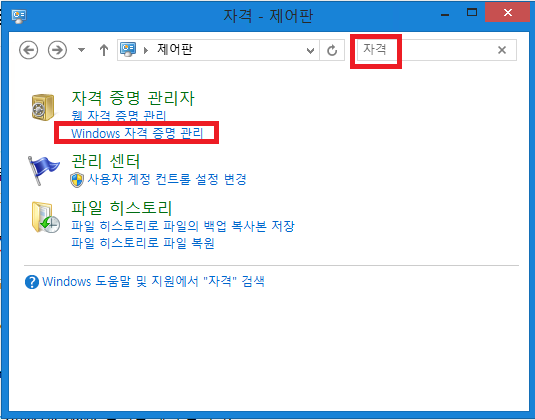
Task: Click the help question mark icon
Action: pos(32,282)
